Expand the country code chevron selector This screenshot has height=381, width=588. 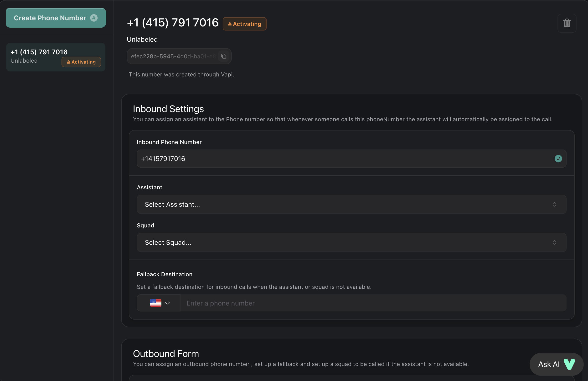coord(167,303)
